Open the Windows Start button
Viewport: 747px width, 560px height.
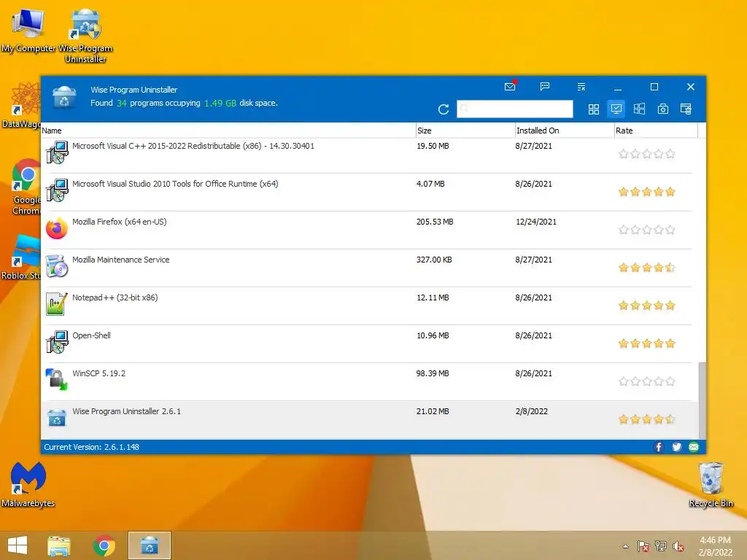18,545
